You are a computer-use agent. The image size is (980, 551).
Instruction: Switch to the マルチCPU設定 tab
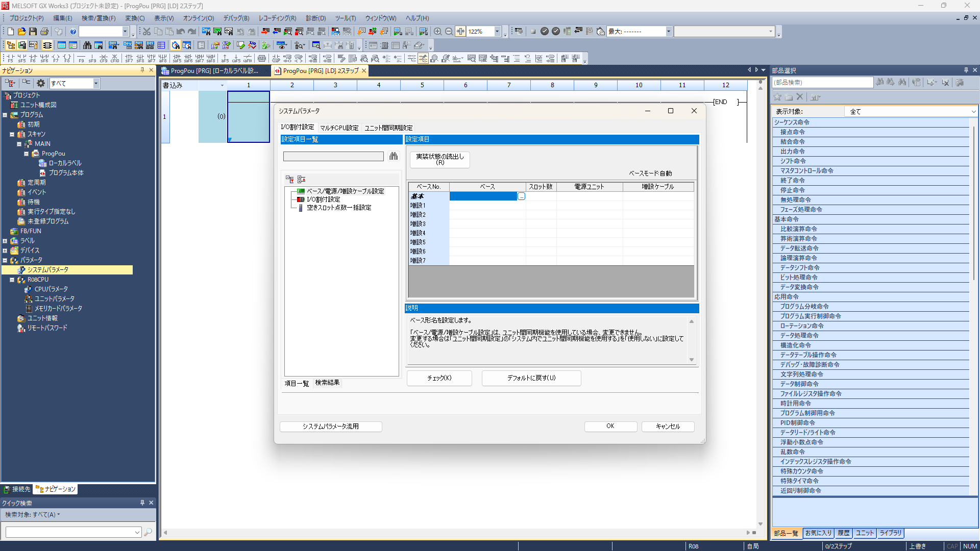tap(339, 128)
